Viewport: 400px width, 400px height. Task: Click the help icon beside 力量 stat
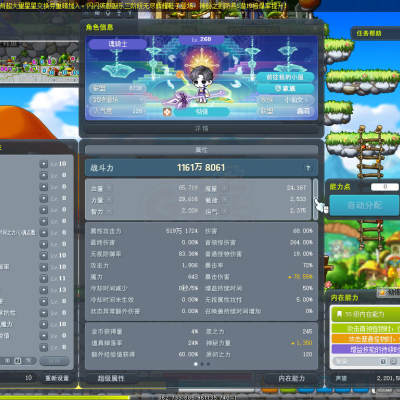tap(108, 200)
